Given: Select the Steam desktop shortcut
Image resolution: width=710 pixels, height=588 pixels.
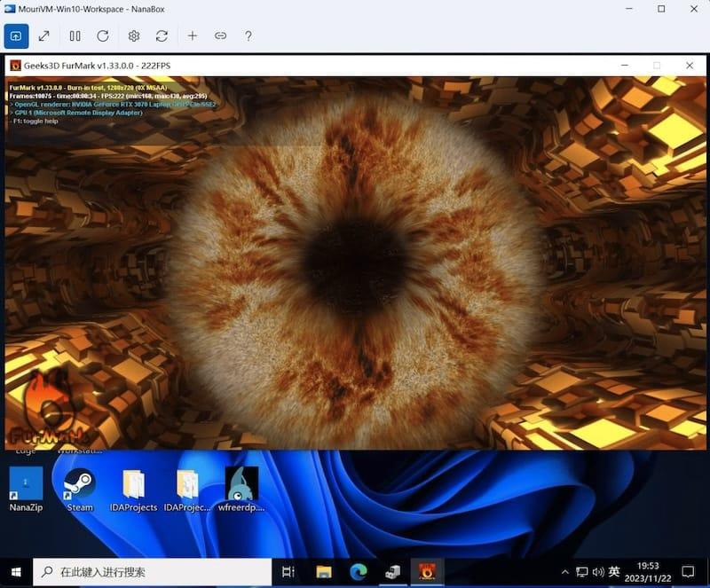Looking at the screenshot, I should point(80,490).
